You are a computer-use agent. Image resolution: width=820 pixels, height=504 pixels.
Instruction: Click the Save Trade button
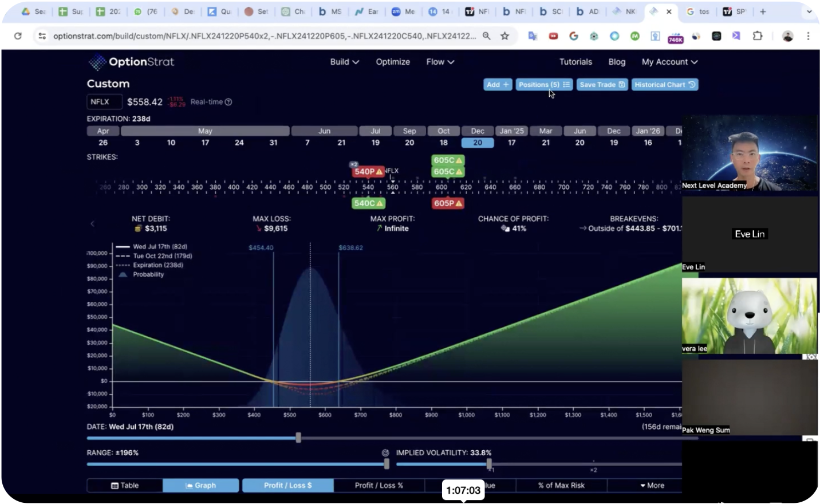[x=602, y=85]
